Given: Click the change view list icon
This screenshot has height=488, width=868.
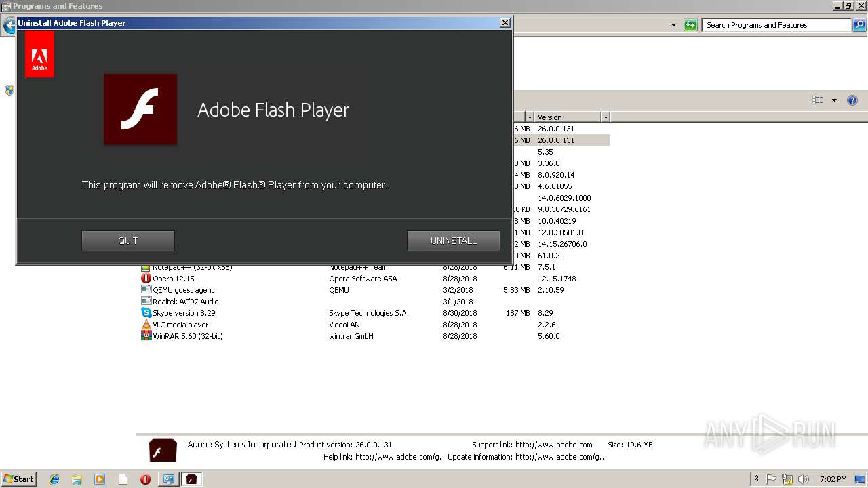Looking at the screenshot, I should tap(818, 100).
